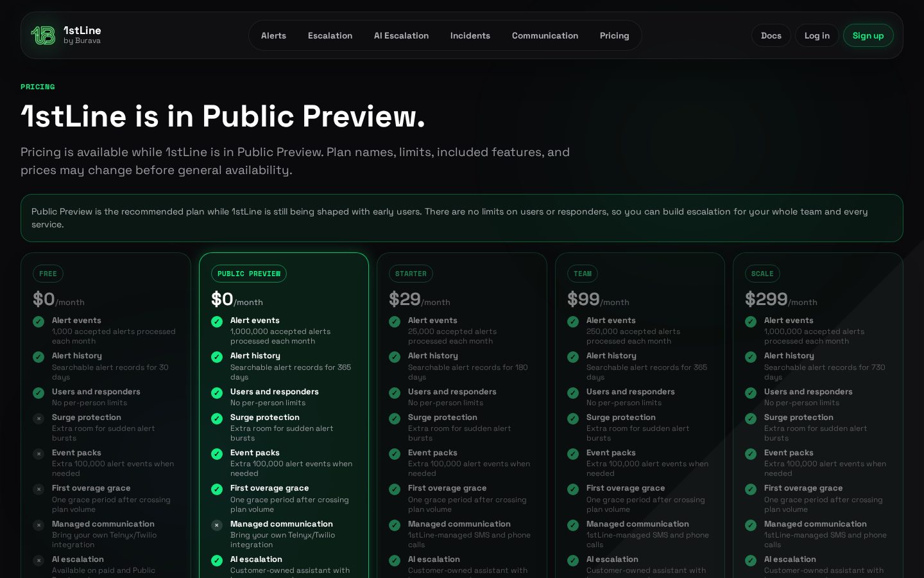Select the Pricing nav item
This screenshot has height=578, width=924.
pos(614,35)
